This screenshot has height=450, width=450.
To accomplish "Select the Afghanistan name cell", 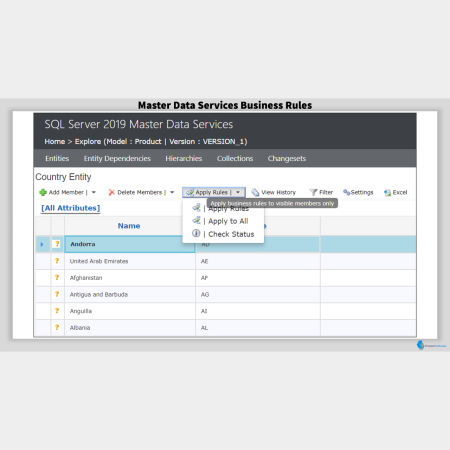I will [130, 278].
